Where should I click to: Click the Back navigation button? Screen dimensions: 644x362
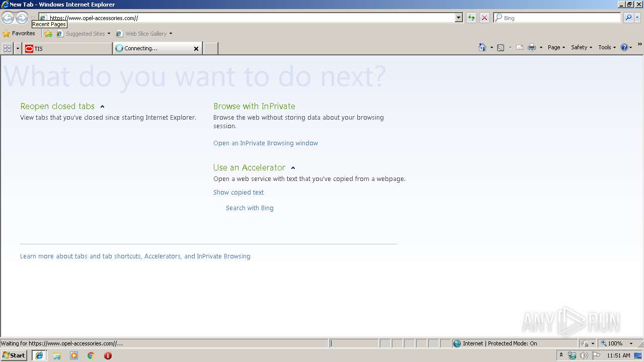click(8, 18)
